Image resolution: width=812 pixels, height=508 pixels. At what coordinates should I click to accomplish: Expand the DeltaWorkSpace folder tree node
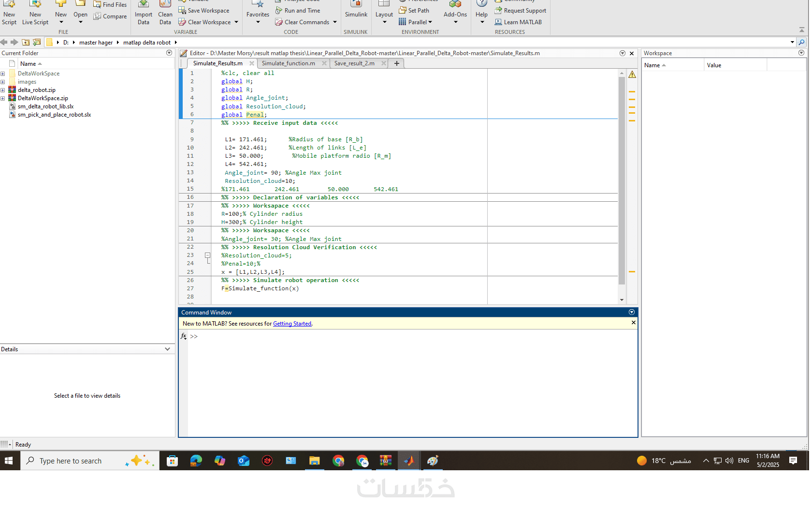(x=3, y=74)
